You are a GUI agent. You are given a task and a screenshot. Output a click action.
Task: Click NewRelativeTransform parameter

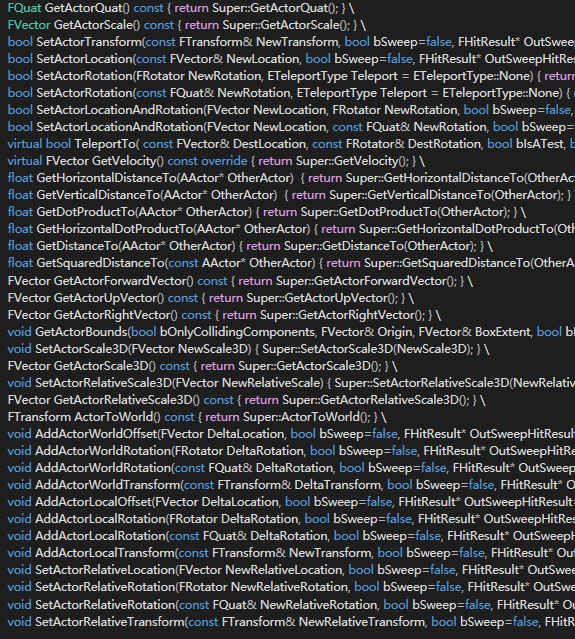click(x=361, y=622)
